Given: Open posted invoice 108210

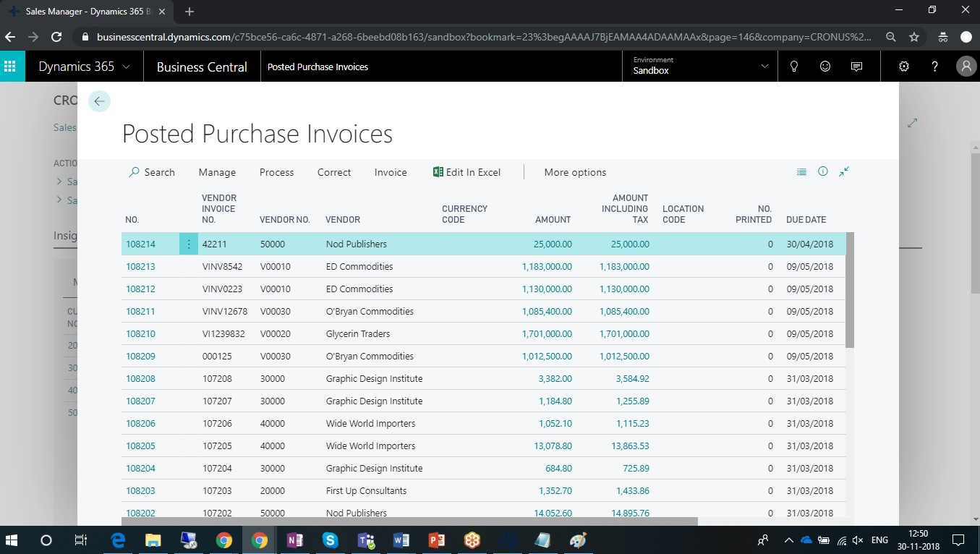Looking at the screenshot, I should coord(140,334).
